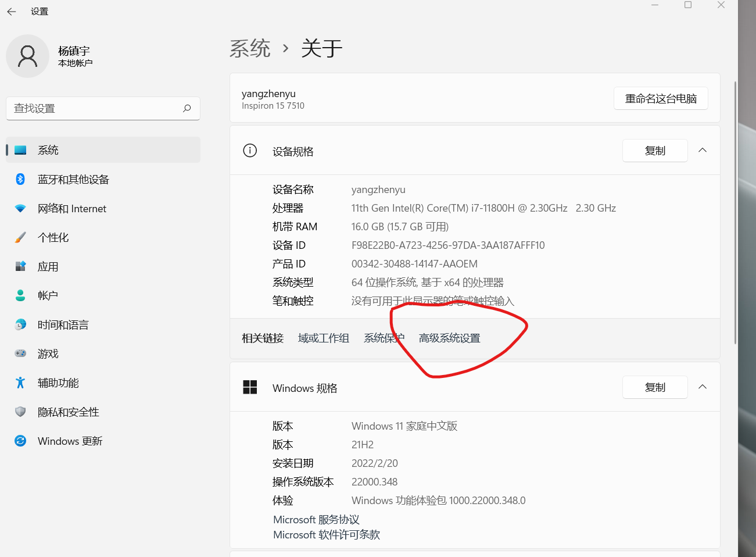Click the 帐户 person icon in sidebar
Image resolution: width=756 pixels, height=557 pixels.
20,295
